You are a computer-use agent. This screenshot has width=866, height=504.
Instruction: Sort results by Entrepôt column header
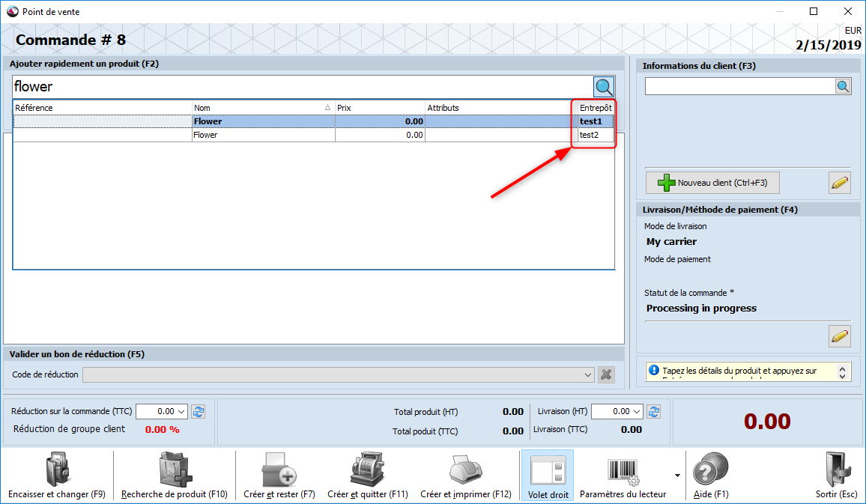pyautogui.click(x=596, y=108)
